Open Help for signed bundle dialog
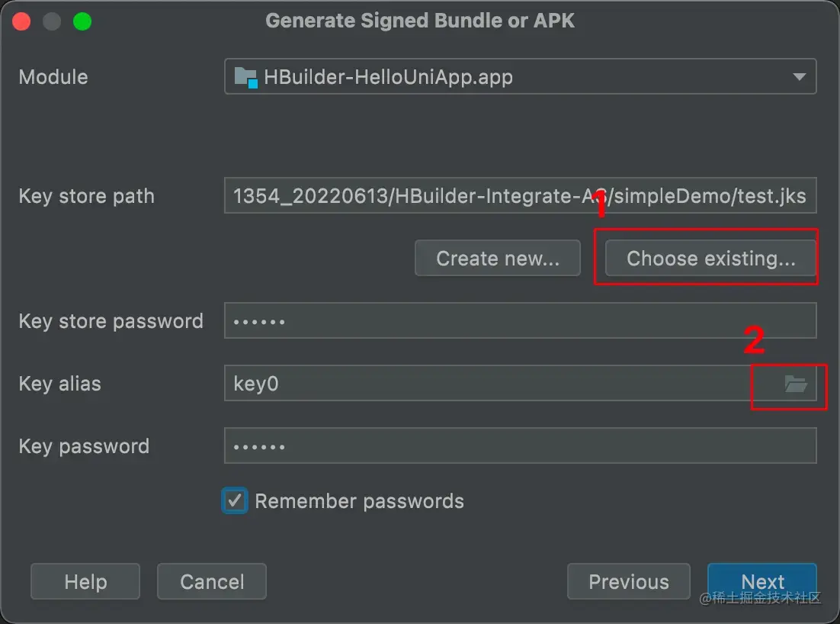The image size is (840, 624). (x=85, y=581)
